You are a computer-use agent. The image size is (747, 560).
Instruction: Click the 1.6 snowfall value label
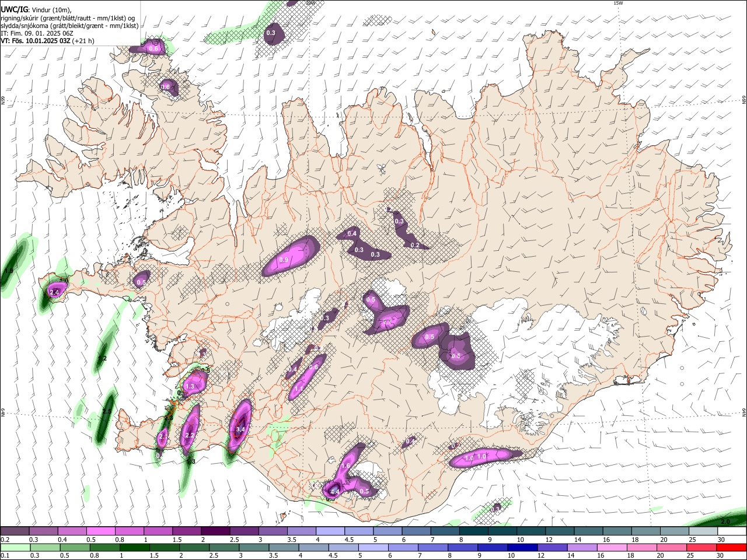tap(345, 466)
